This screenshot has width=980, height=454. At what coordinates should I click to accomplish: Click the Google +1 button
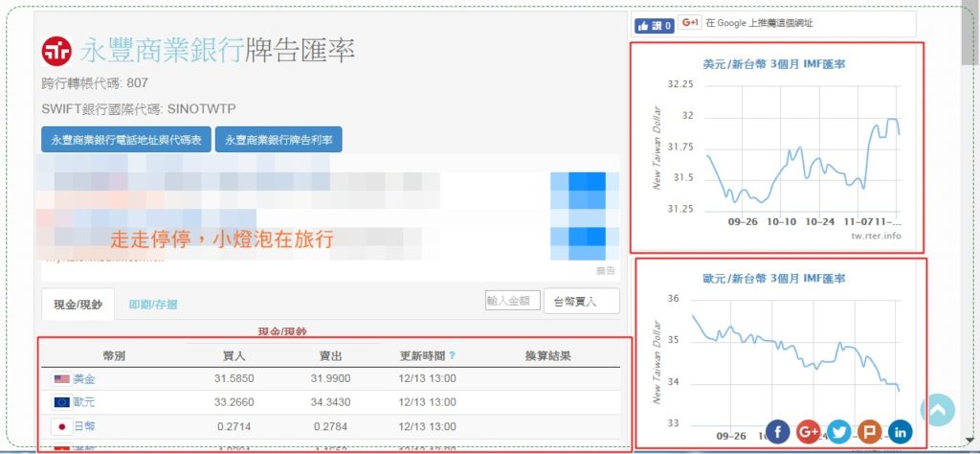pyautogui.click(x=690, y=23)
